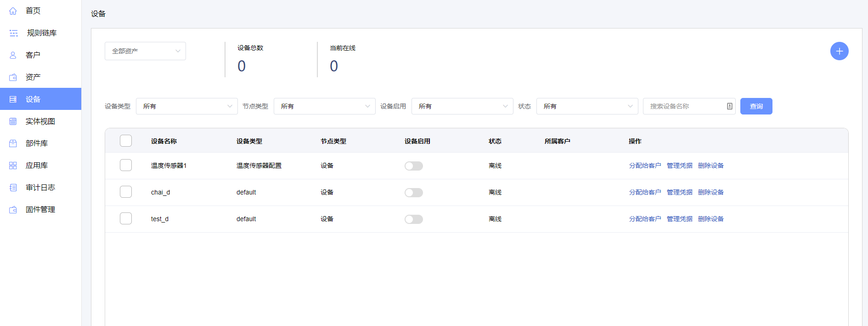Click the home icon in sidebar
868x326 pixels.
(x=13, y=11)
